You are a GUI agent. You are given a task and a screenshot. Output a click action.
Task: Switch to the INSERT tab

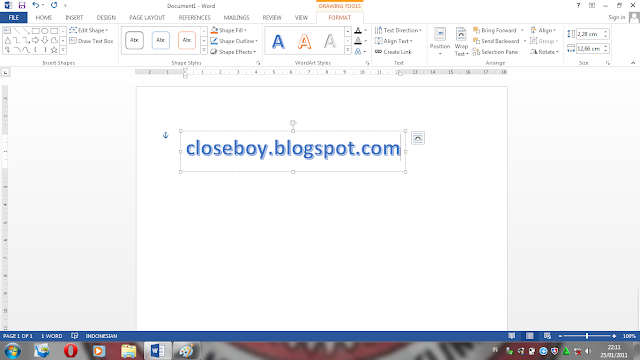(74, 18)
